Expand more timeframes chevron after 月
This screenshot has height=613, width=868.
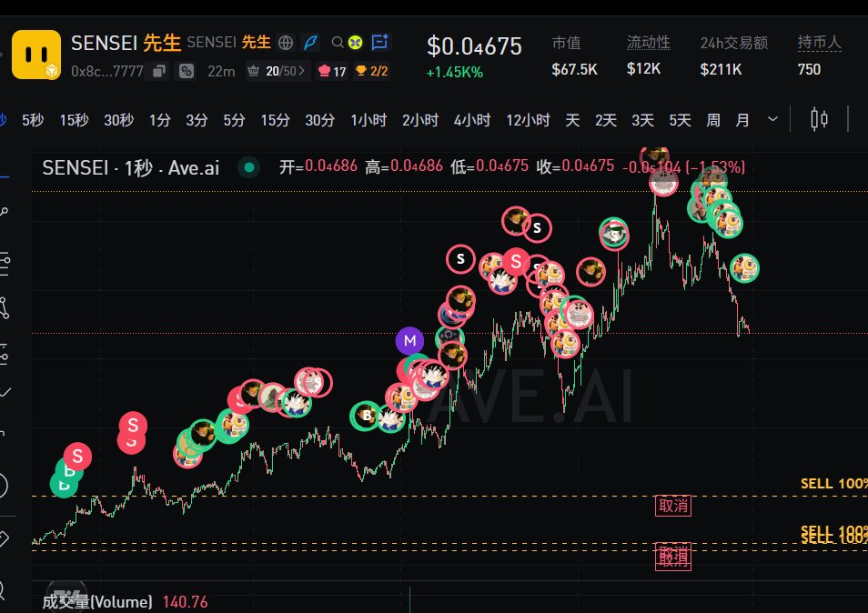tap(772, 119)
